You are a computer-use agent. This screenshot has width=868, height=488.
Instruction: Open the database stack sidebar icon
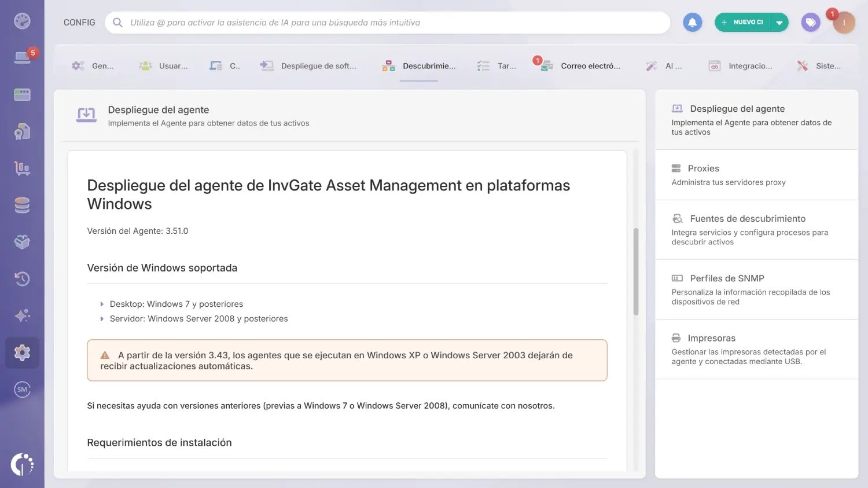coord(22,205)
